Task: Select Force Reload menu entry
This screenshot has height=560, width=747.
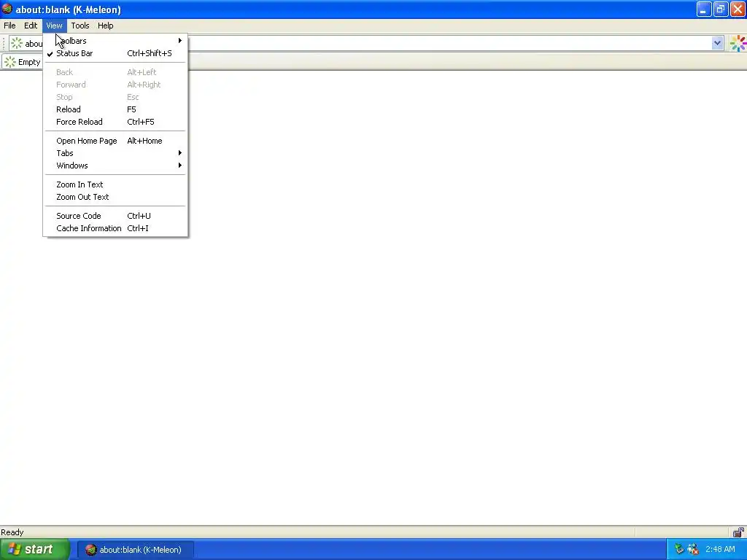Action: click(115, 122)
